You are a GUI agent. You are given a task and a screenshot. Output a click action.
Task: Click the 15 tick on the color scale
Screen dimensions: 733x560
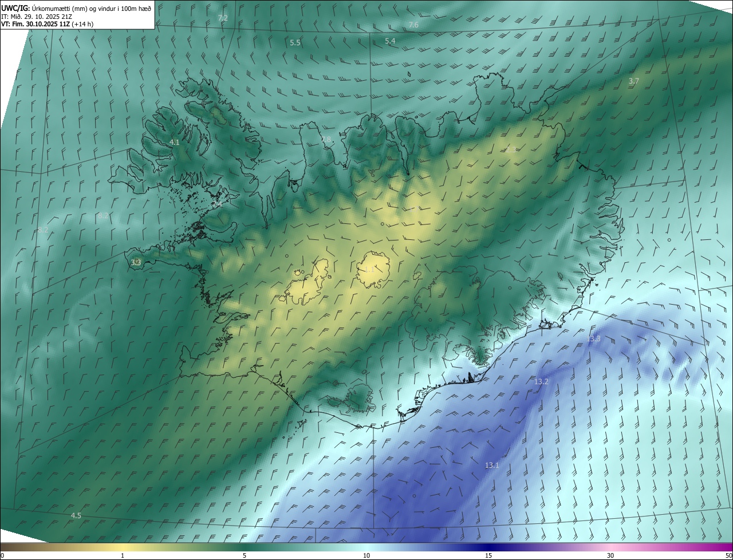coord(488,555)
